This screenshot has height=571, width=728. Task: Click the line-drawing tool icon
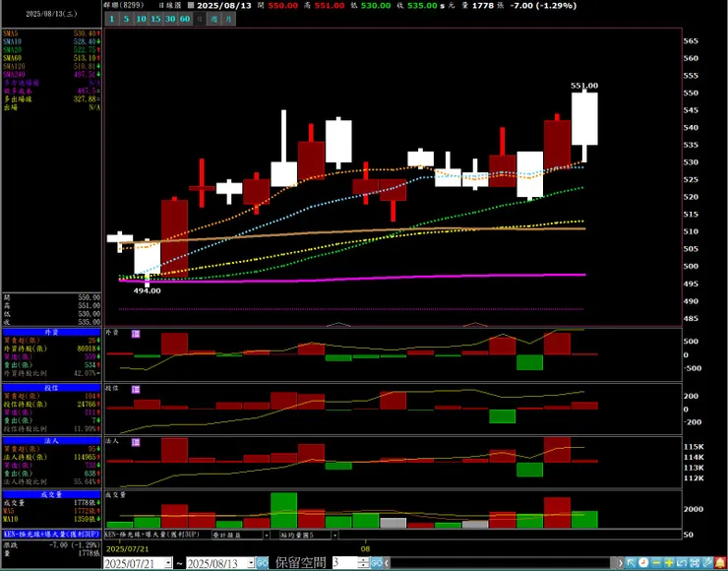tap(683, 563)
